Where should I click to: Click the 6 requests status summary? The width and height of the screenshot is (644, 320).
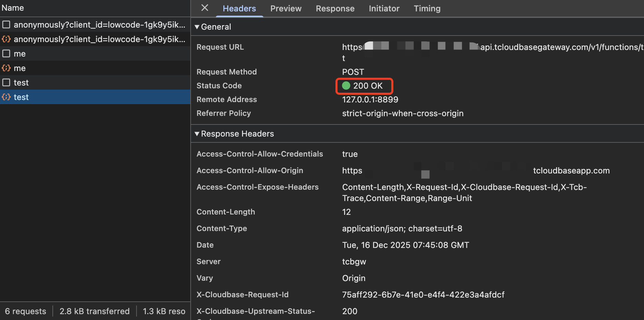point(26,311)
